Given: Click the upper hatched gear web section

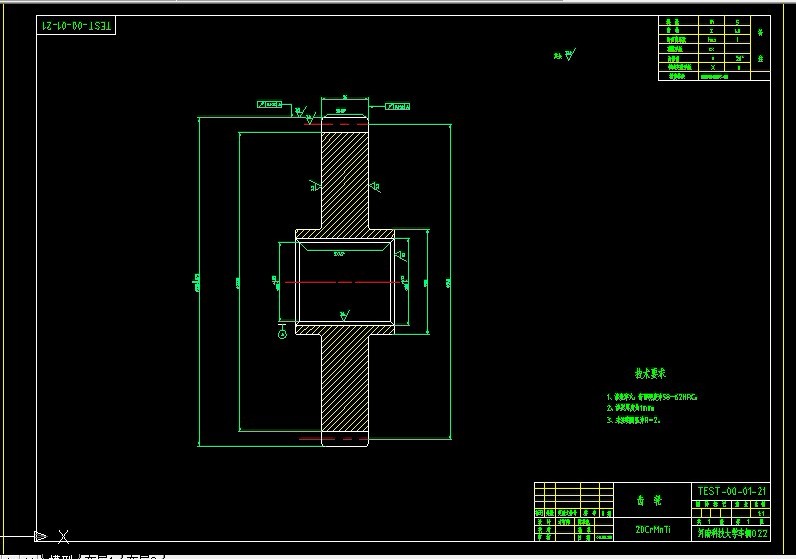Looking at the screenshot, I should (x=345, y=180).
